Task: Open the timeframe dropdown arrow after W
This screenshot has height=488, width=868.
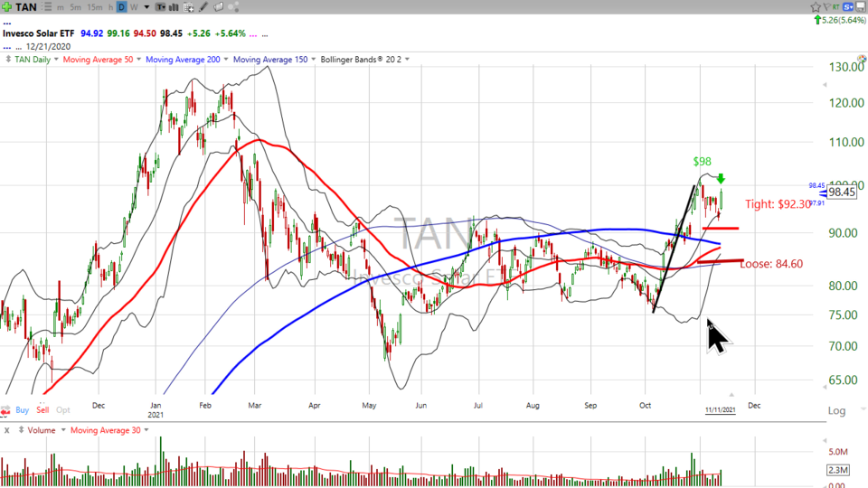Action: tap(146, 7)
